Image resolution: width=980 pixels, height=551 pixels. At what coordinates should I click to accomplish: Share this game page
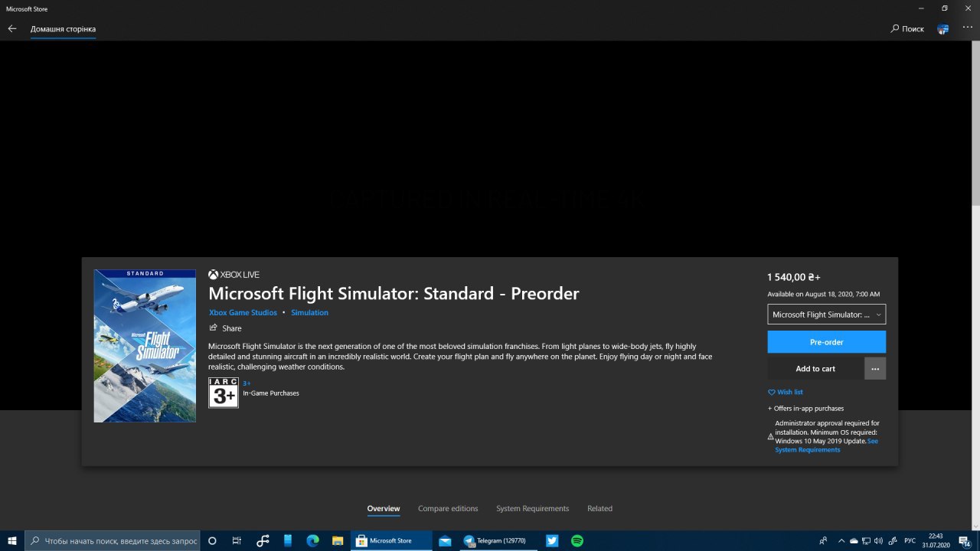coord(225,328)
